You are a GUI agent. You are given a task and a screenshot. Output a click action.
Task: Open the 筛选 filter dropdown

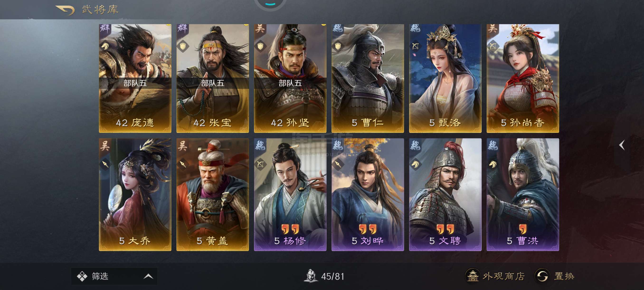(114, 276)
